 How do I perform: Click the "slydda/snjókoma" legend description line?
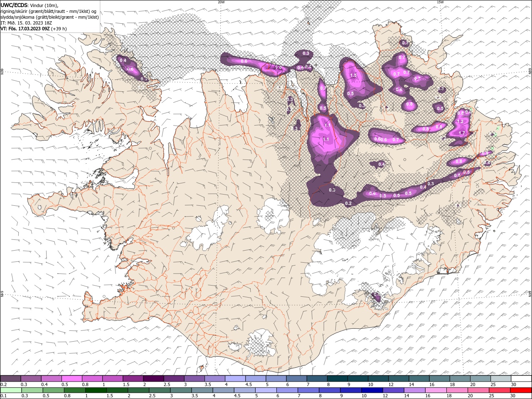tap(49, 17)
